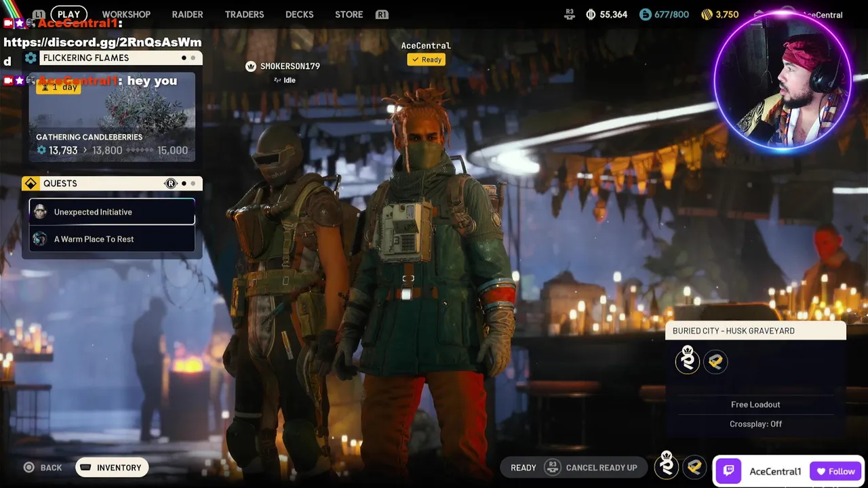Click the 'hey you' chat message
The width and height of the screenshot is (868, 488).
[x=153, y=81]
